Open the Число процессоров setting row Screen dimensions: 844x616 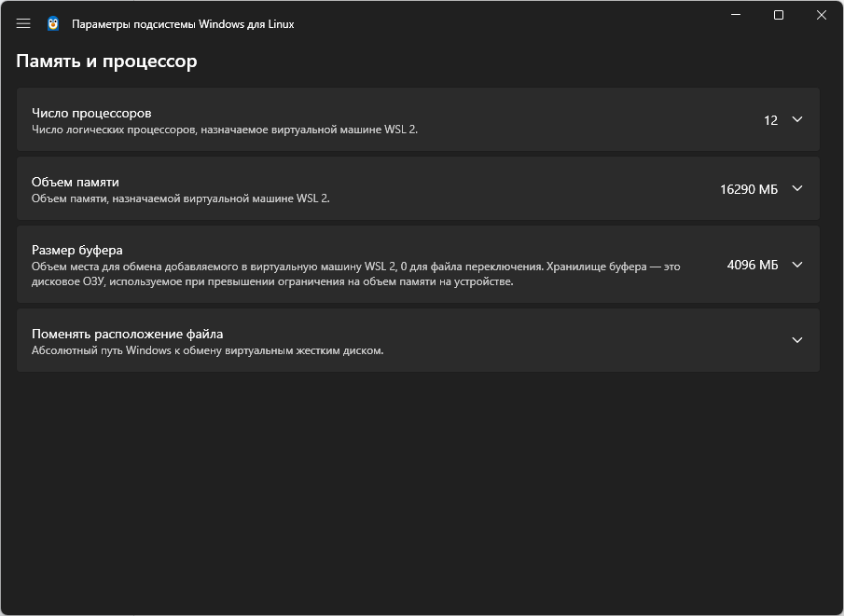pyautogui.click(x=418, y=119)
